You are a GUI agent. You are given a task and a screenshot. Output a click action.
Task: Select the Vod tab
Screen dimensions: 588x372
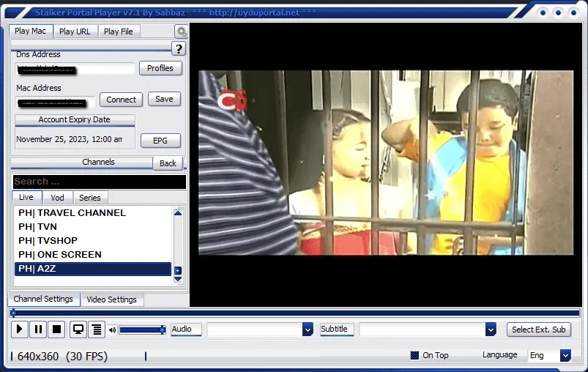57,198
